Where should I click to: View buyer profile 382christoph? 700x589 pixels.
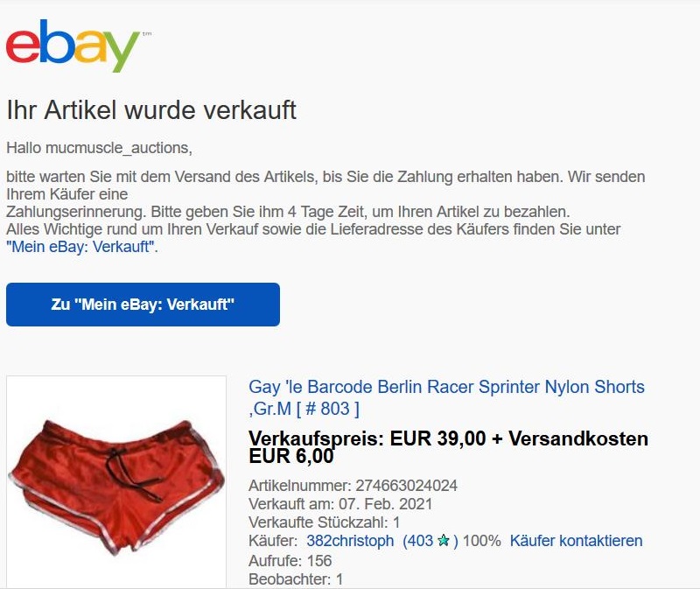[350, 541]
